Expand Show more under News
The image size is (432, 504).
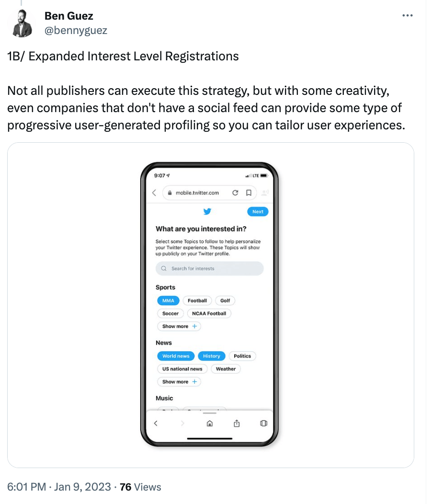(179, 382)
